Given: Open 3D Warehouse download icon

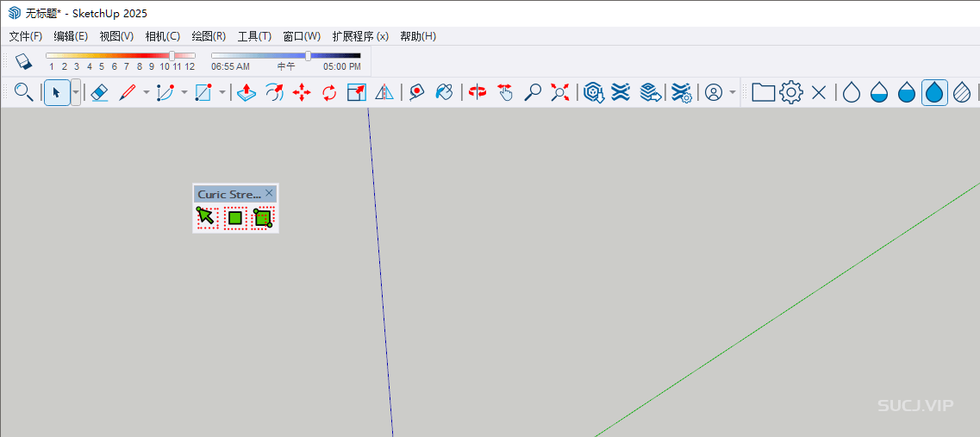Looking at the screenshot, I should [x=593, y=92].
